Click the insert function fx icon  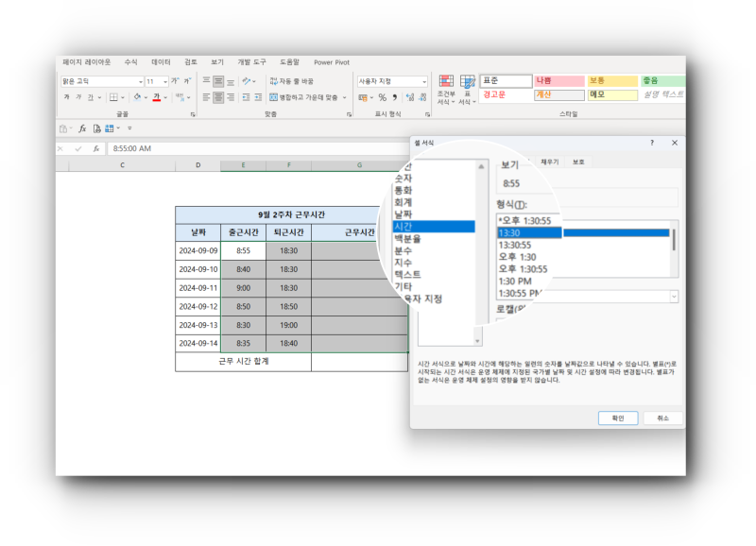[95, 148]
